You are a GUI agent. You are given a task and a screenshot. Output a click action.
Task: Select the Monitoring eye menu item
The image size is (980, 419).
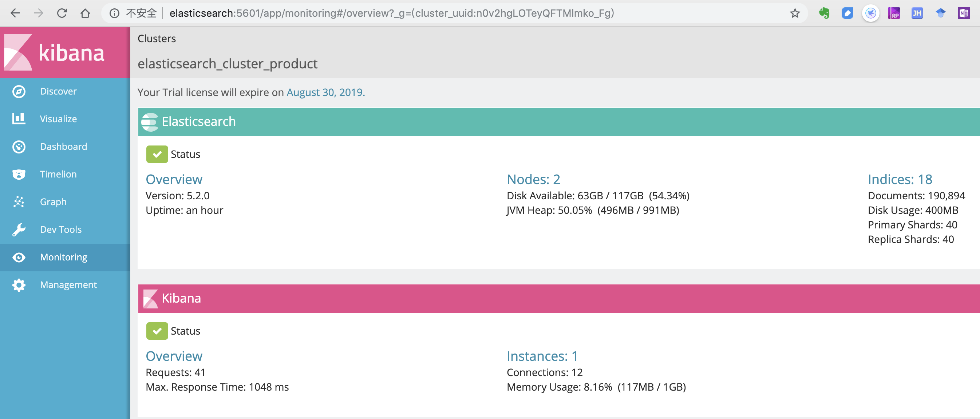64,258
